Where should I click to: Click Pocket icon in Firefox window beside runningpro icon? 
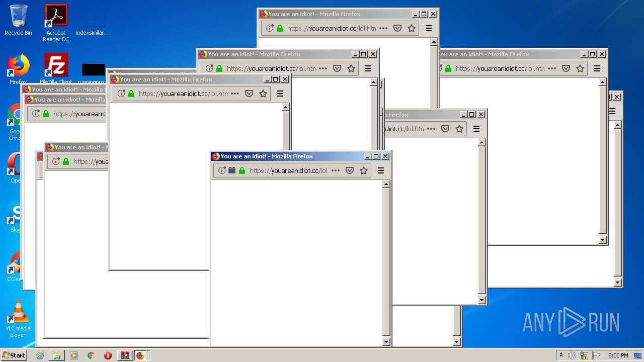pos(249,94)
